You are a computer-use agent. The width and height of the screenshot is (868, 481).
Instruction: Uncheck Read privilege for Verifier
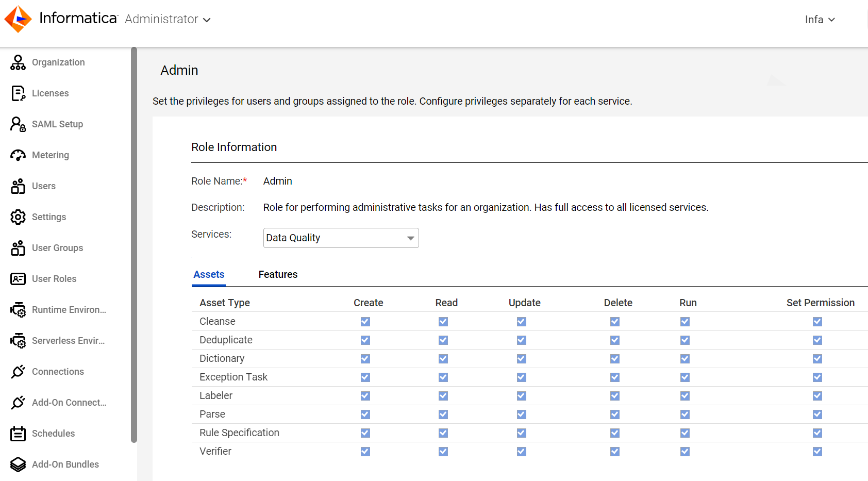point(443,452)
